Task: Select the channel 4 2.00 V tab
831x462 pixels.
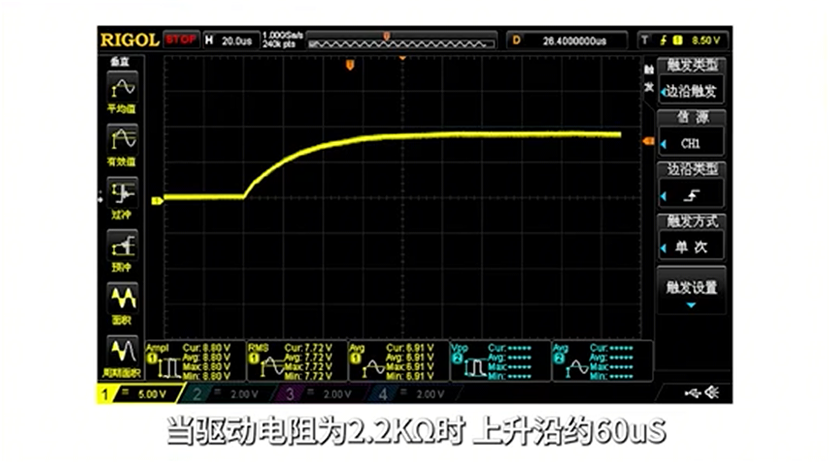Action: [x=414, y=394]
